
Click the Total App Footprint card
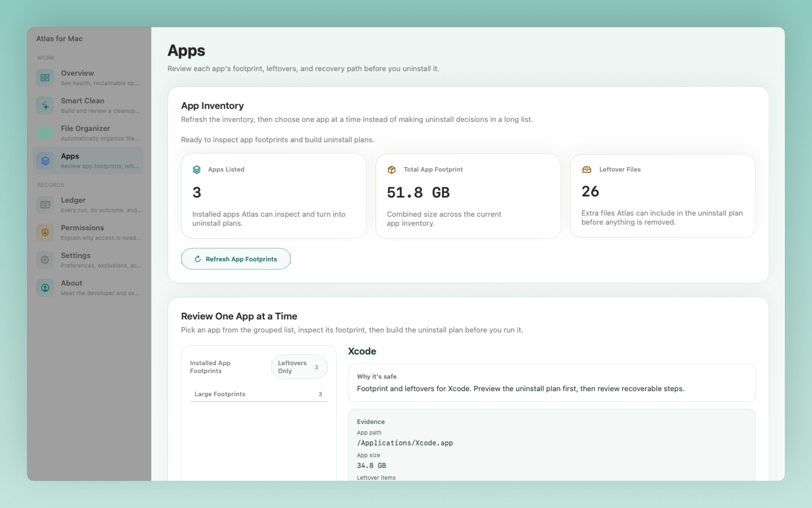pyautogui.click(x=468, y=196)
